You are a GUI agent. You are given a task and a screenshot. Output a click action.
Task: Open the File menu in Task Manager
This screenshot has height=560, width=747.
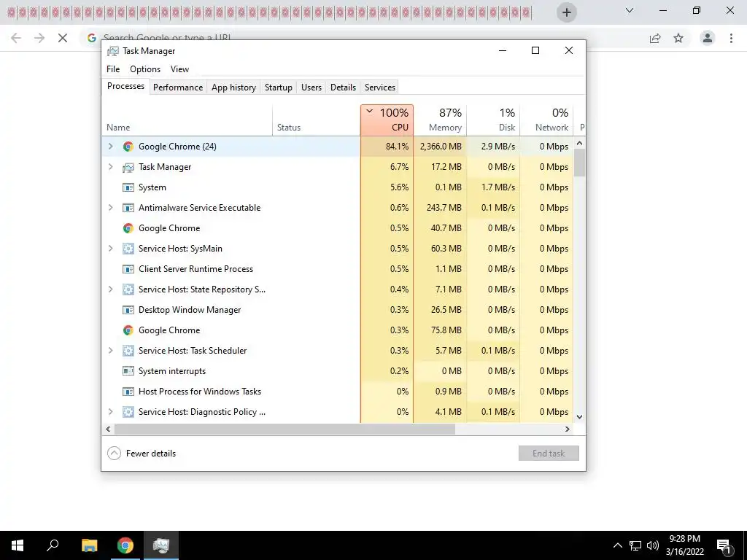113,69
